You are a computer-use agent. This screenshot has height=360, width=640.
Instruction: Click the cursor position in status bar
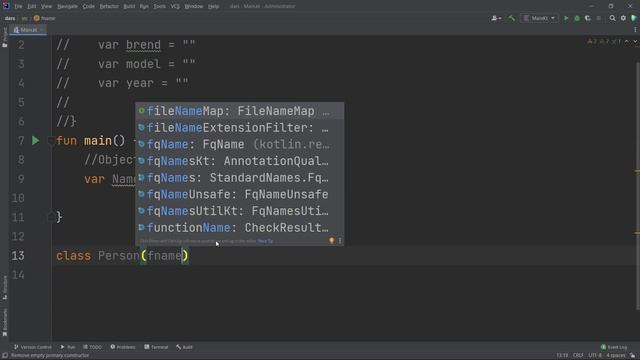point(562,356)
